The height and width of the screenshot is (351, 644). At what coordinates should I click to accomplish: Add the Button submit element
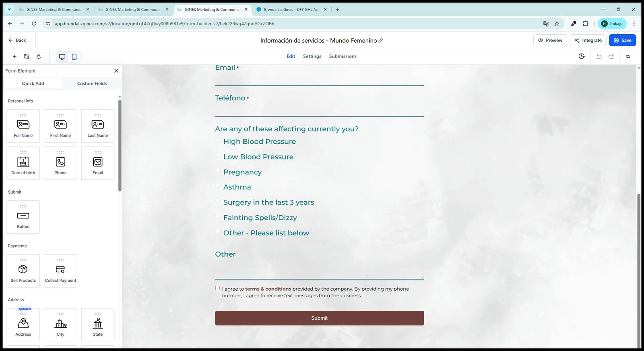[23, 217]
